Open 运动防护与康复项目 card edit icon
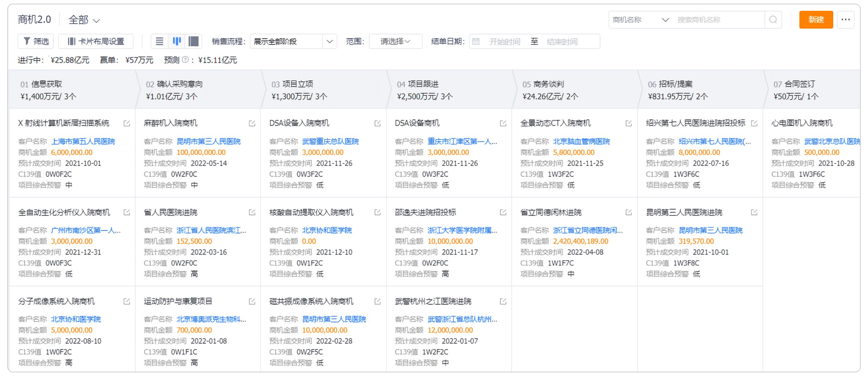 252,301
